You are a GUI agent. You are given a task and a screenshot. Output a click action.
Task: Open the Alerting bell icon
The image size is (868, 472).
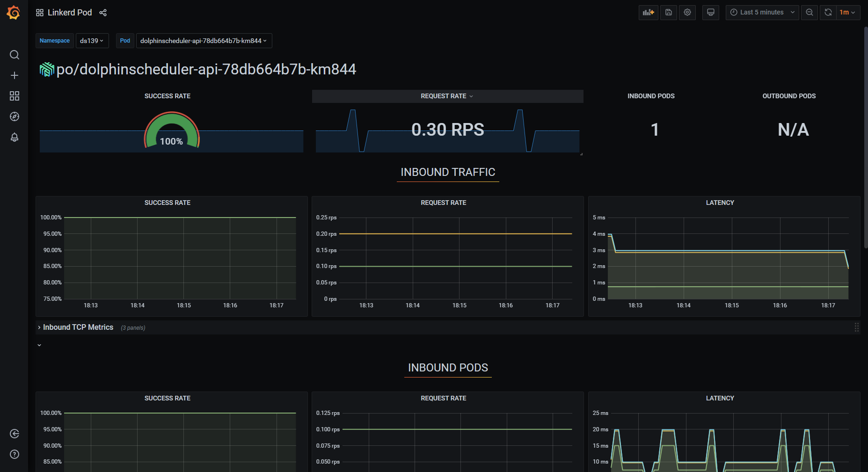click(15, 137)
